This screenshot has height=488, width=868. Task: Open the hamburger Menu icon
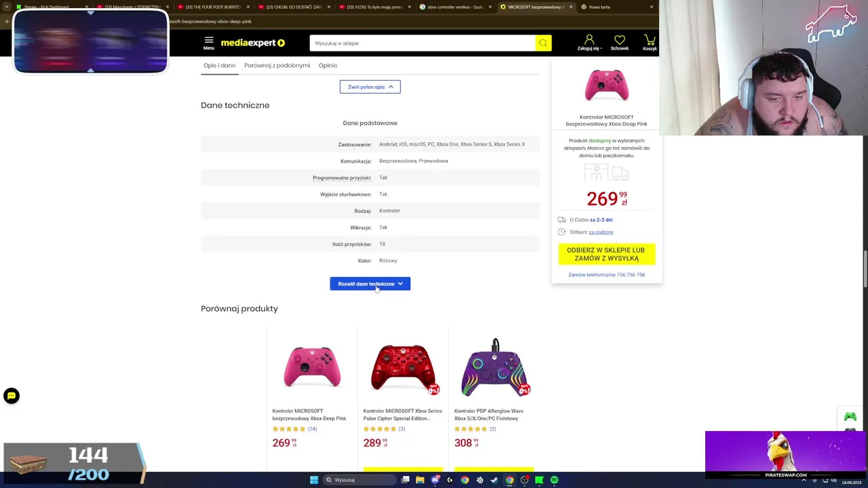point(209,43)
